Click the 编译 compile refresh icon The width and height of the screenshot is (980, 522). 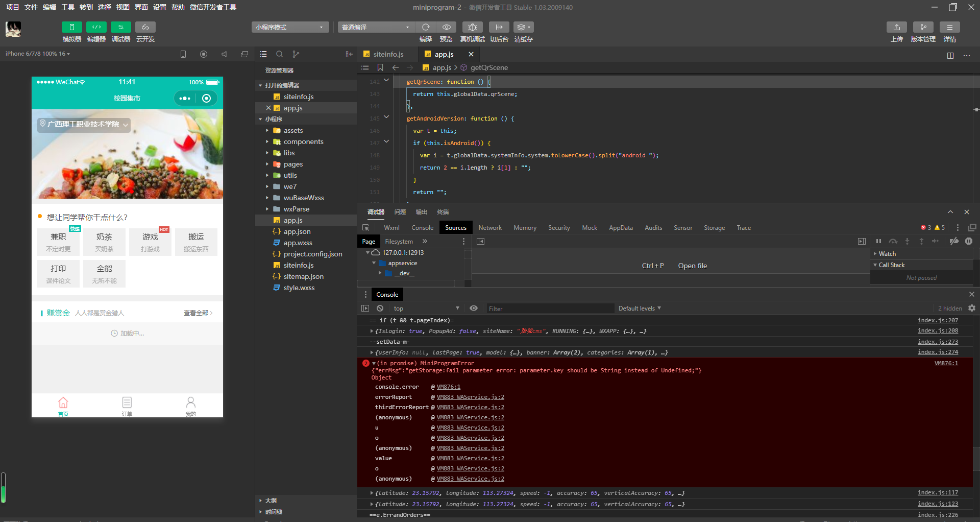426,27
